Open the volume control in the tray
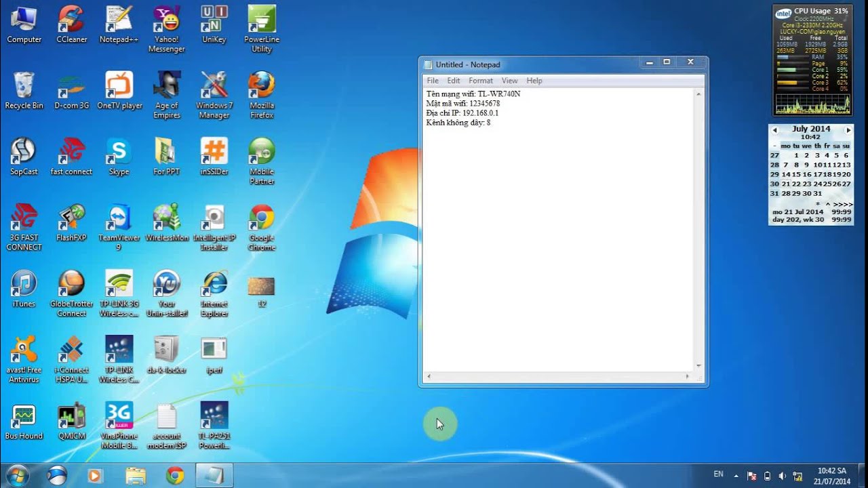The height and width of the screenshot is (488, 868). click(783, 476)
